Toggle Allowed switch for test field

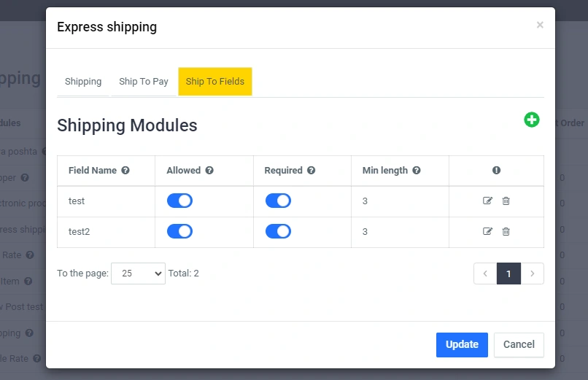pos(179,201)
